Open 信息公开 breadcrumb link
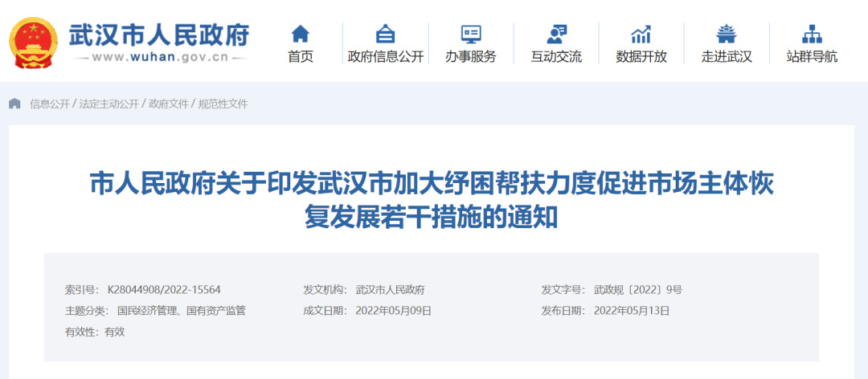 click(50, 104)
